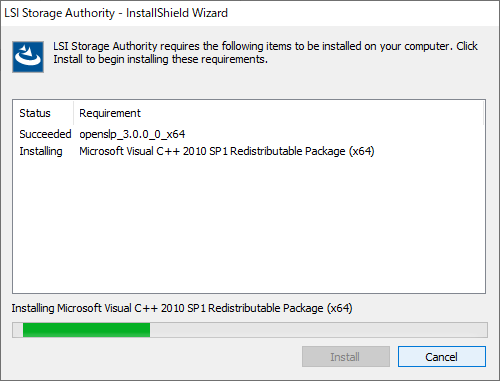Image resolution: width=500 pixels, height=381 pixels.
Task: Click the Installing status cell
Action: (41, 151)
